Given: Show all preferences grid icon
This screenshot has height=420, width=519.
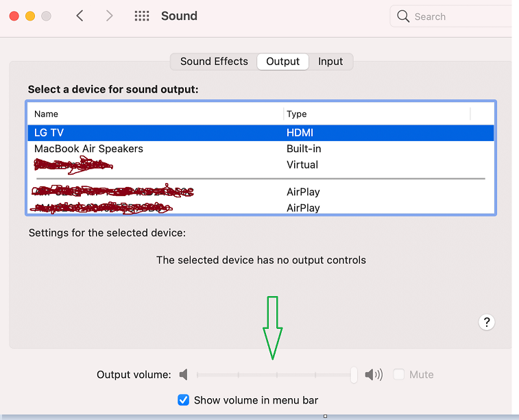Looking at the screenshot, I should coord(142,16).
